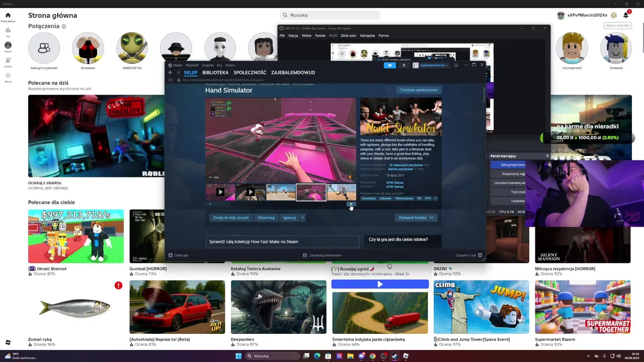Click the plus button to add a tag
The width and height of the screenshot is (644, 362).
(x=435, y=199)
